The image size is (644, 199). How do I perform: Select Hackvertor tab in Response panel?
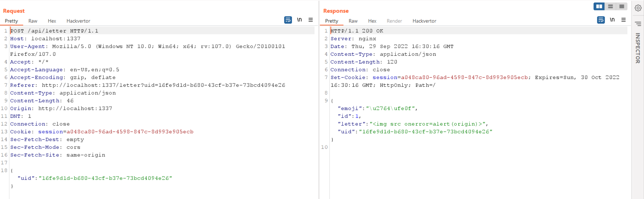[x=424, y=21]
